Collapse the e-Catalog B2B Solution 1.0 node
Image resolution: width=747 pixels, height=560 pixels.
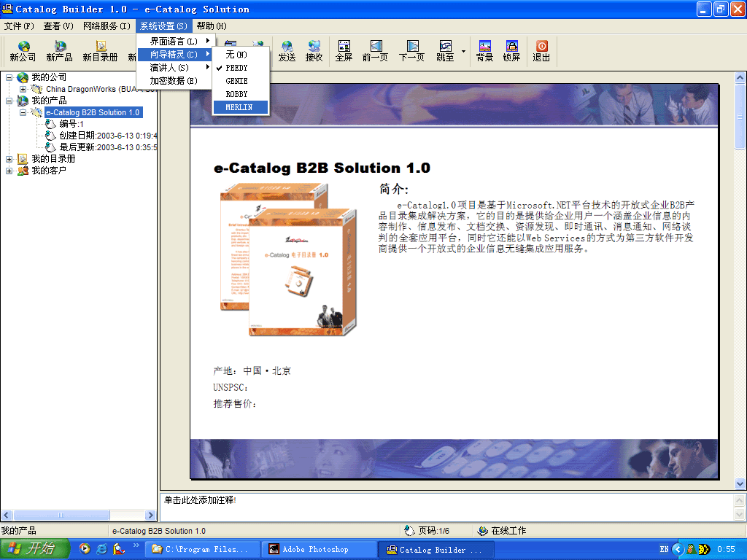click(x=23, y=112)
